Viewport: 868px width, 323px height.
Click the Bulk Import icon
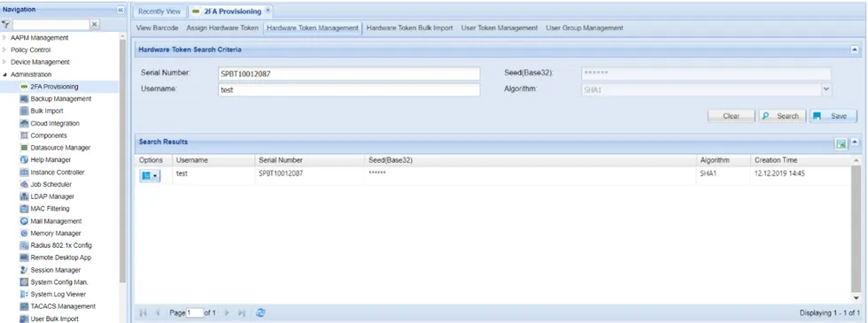(24, 112)
